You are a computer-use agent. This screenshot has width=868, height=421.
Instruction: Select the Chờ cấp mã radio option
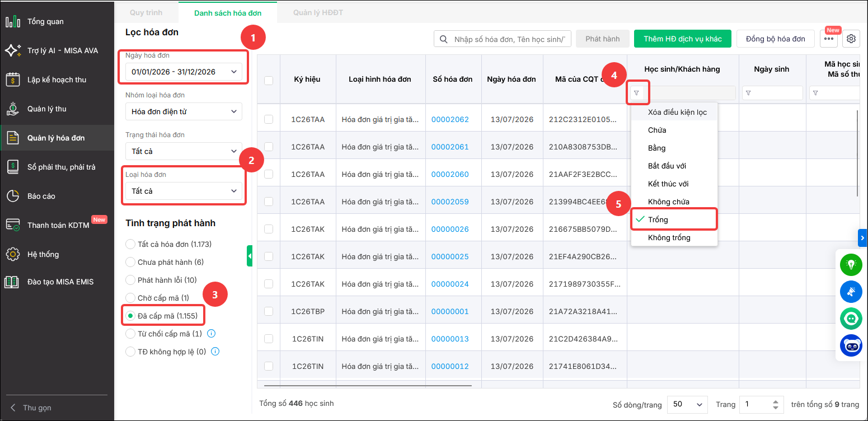tap(130, 298)
